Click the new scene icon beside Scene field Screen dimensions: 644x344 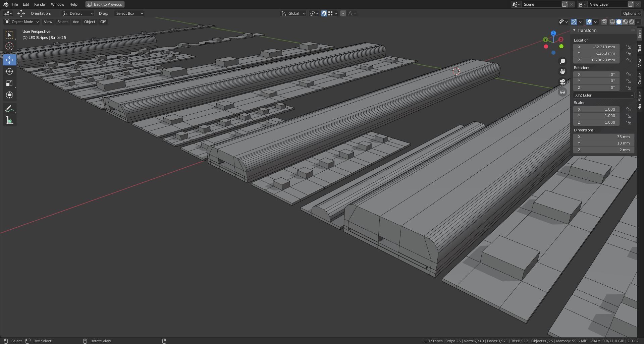point(565,4)
